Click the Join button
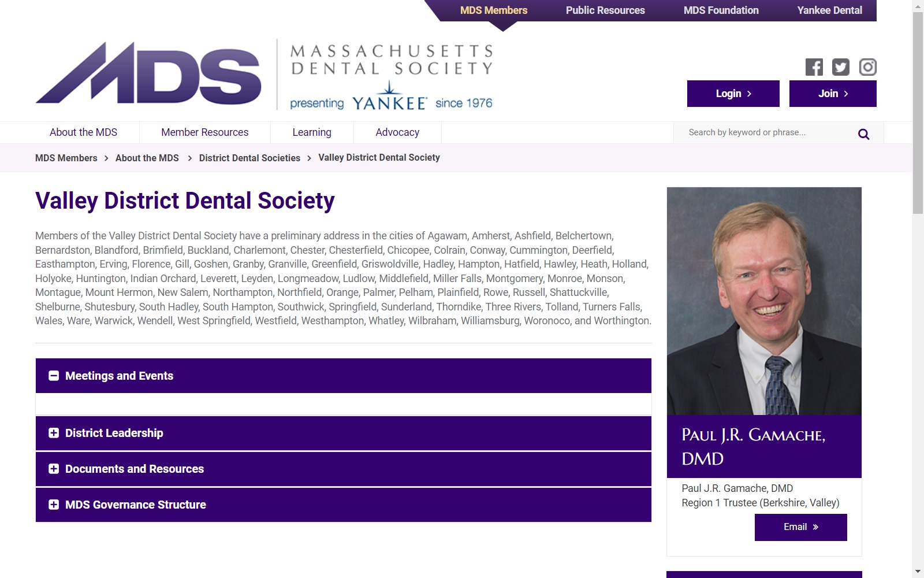924x578 pixels. point(833,94)
